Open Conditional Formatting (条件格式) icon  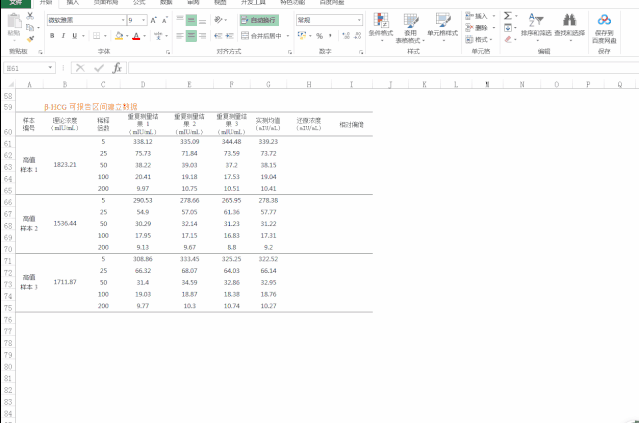tap(380, 24)
